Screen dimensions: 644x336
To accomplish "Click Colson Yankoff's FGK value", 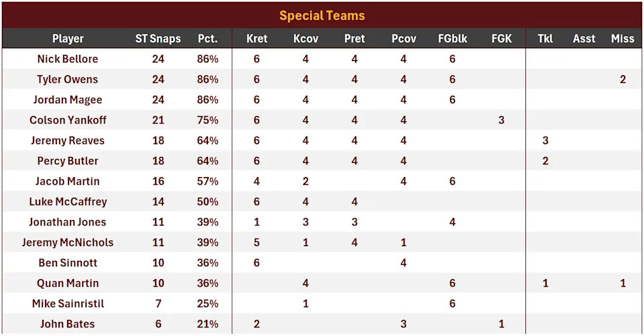I will pyautogui.click(x=501, y=120).
